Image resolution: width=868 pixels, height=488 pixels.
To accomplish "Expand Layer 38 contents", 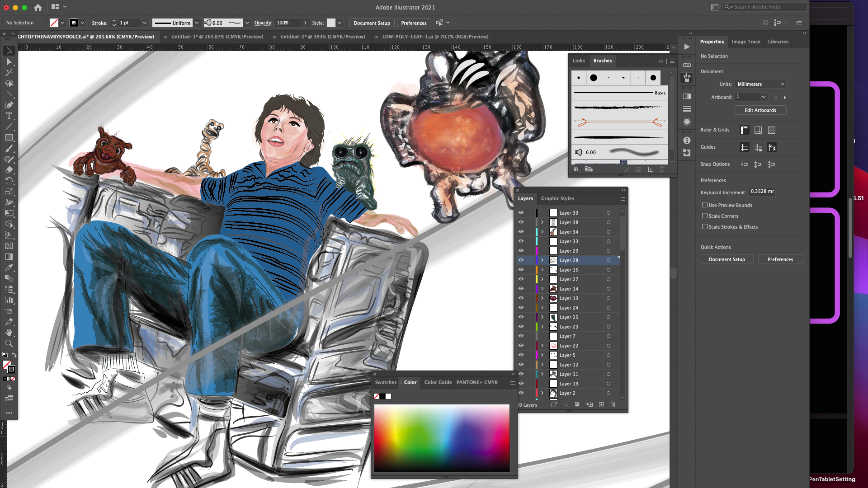I will 542,222.
